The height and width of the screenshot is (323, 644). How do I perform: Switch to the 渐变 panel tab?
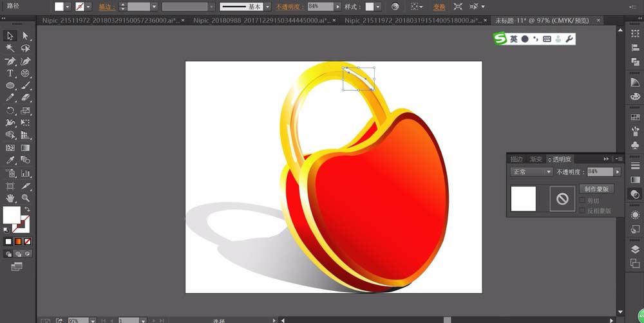pos(536,159)
